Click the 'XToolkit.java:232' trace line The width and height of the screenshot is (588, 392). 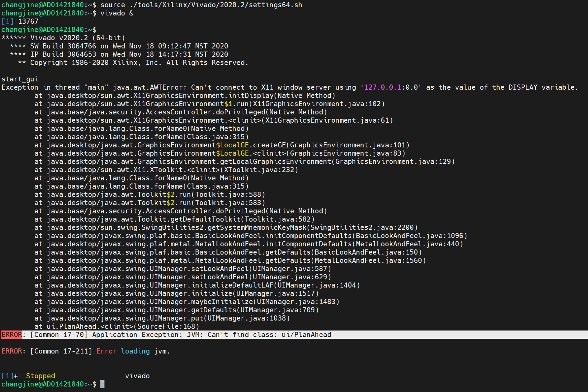(x=166, y=170)
